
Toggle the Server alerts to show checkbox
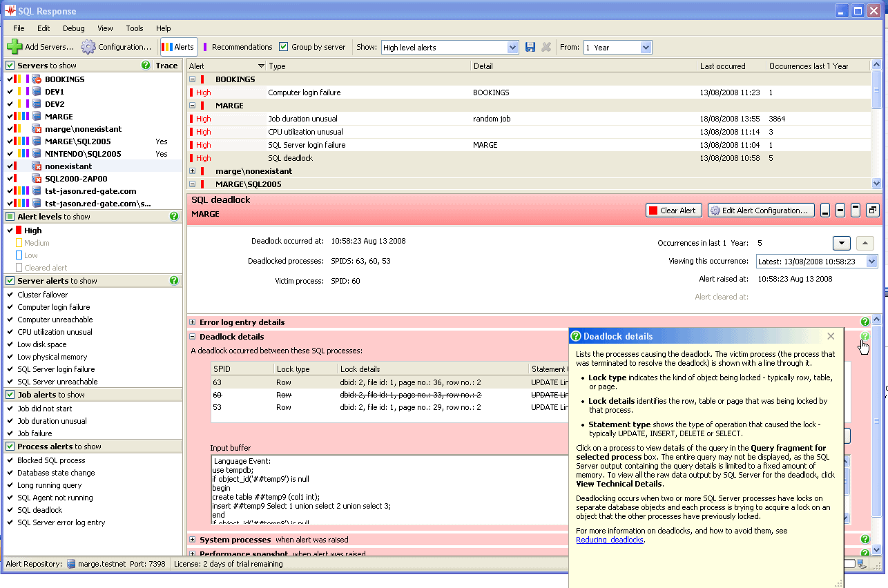pyautogui.click(x=10, y=281)
